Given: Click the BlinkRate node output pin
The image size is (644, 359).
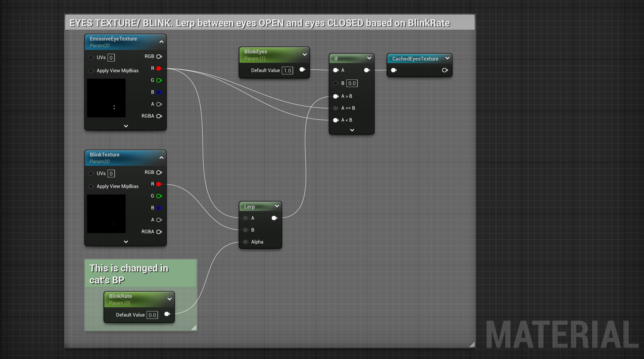Looking at the screenshot, I should (167, 314).
